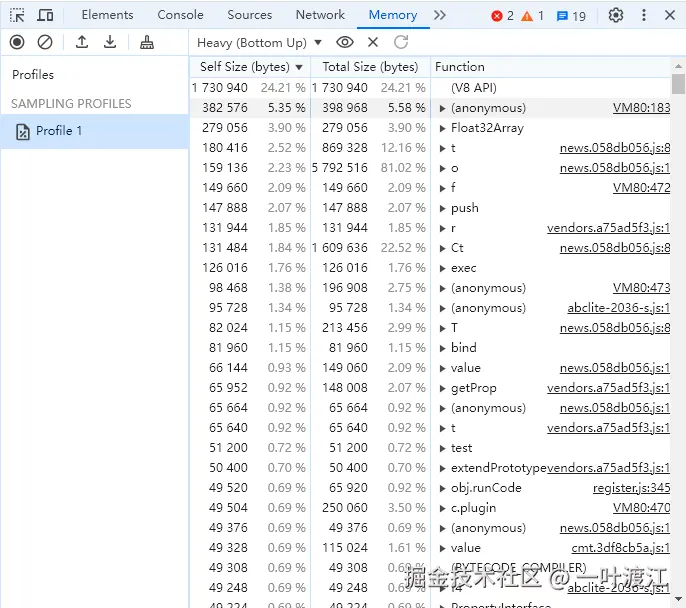Expand the c.plugin row
This screenshot has height=608, width=686.
(x=442, y=509)
